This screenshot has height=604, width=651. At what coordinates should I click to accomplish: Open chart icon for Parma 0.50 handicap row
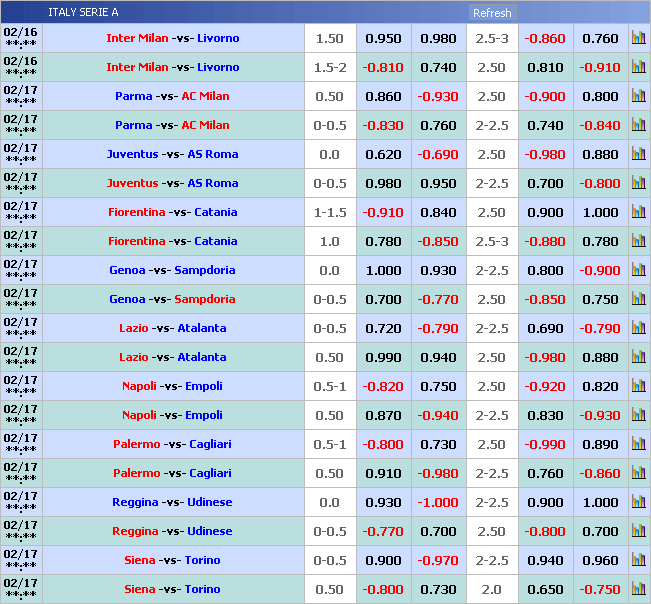(x=638, y=97)
